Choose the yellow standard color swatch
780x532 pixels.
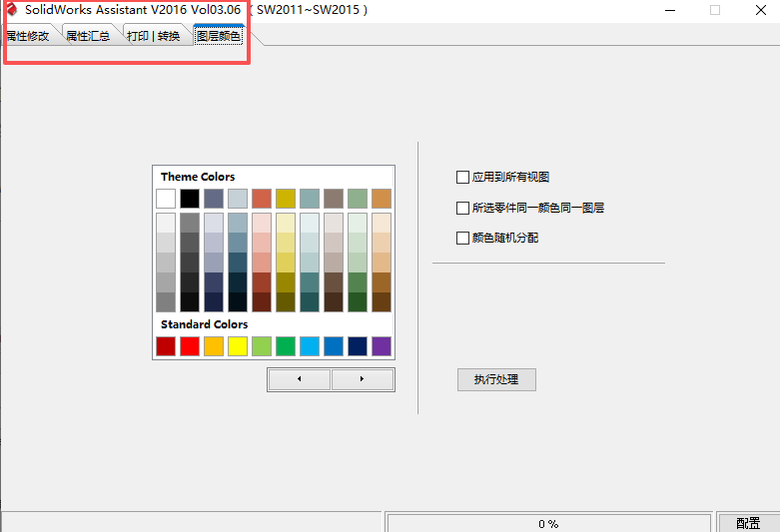point(238,346)
